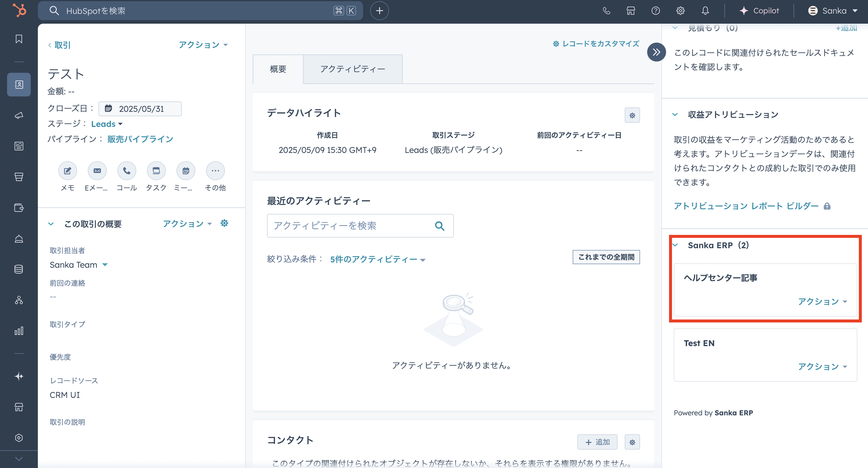Collapse the 収益アトリビューション section

click(x=675, y=114)
